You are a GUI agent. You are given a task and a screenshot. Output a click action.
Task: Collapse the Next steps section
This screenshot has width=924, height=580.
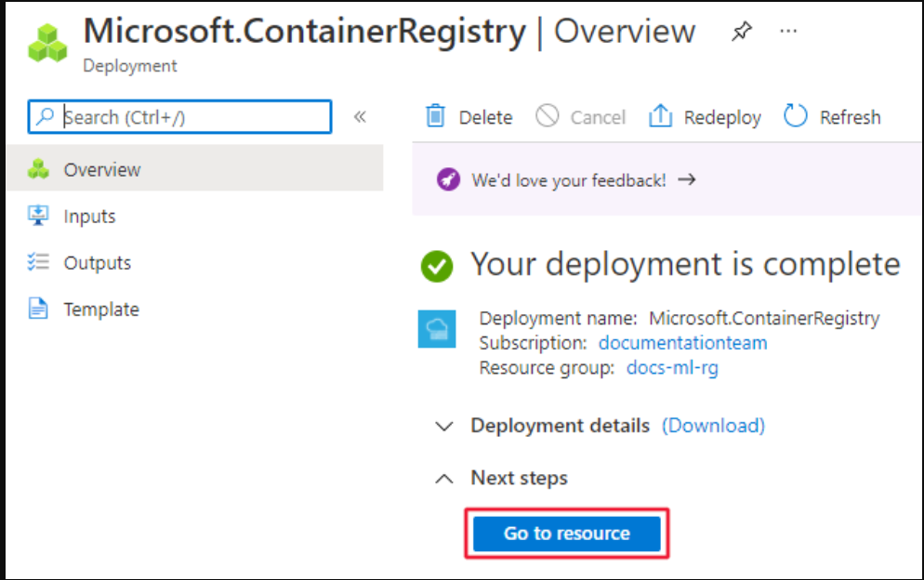443,478
